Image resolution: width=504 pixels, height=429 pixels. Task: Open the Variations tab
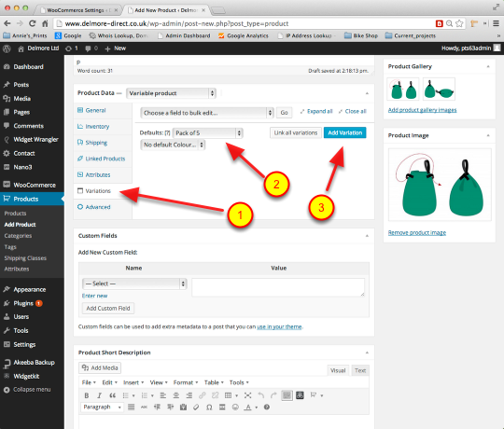(x=98, y=191)
